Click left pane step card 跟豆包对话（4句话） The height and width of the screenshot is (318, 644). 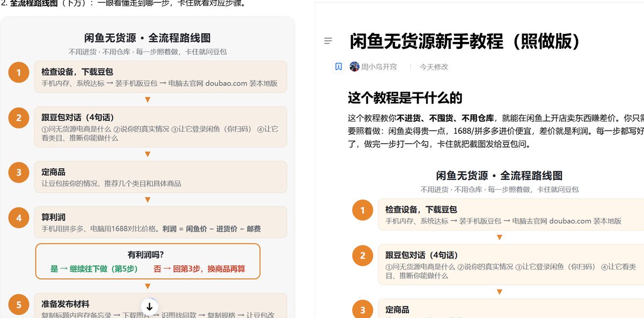point(160,127)
